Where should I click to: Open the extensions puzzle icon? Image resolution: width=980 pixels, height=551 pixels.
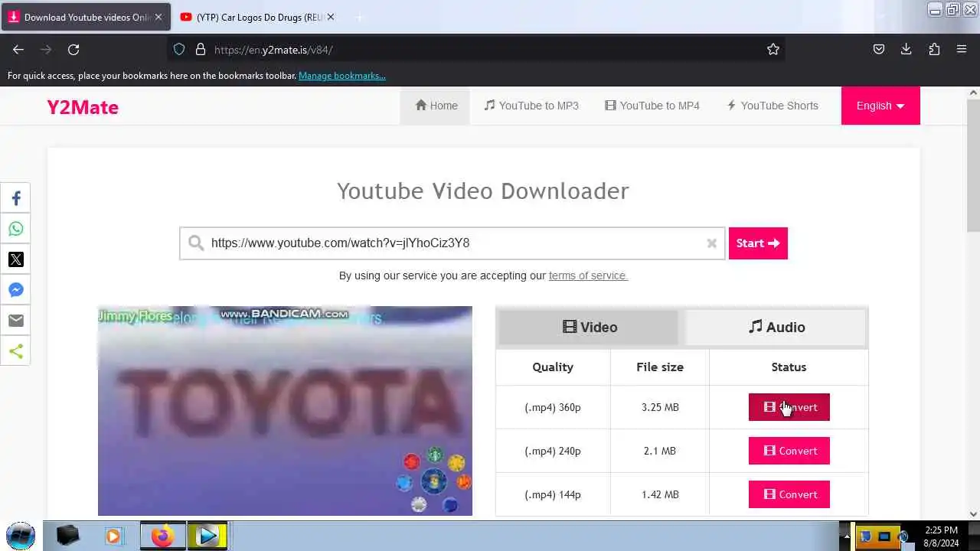pyautogui.click(x=934, y=49)
